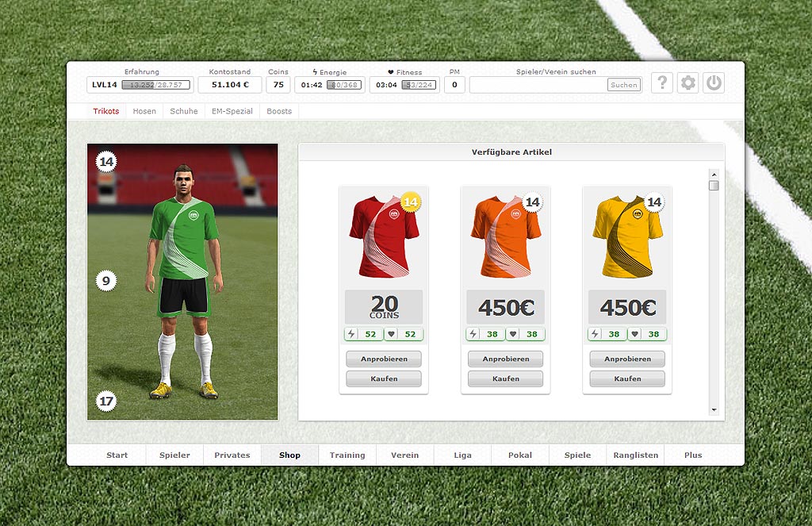Open Training in bottom navigation

[347, 455]
